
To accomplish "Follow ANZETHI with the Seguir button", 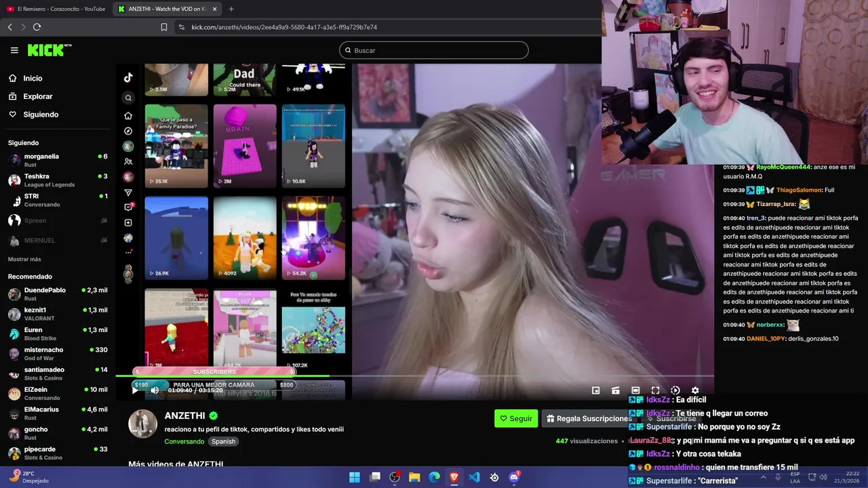I will point(516,418).
